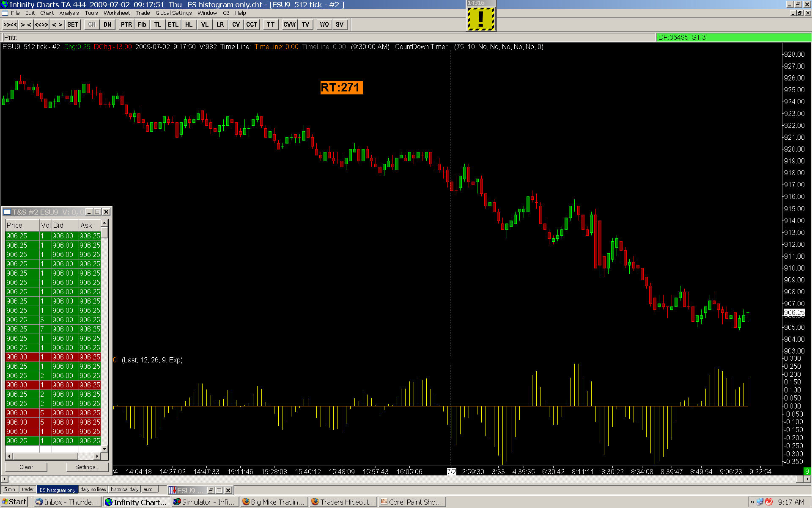This screenshot has width=812, height=508.
Task: Click the yellow exclamation warning icon
Action: coord(481,19)
